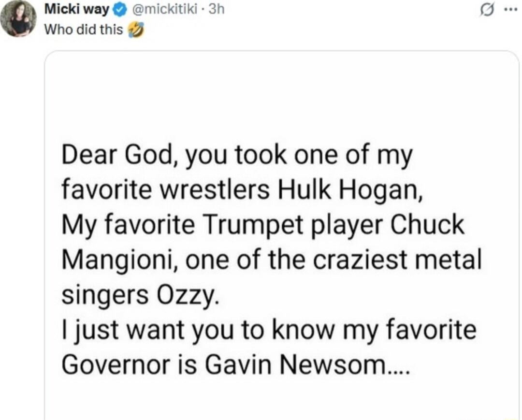Click Micki way's profile avatar
Viewport: 522px width, 420px height.
point(18,18)
